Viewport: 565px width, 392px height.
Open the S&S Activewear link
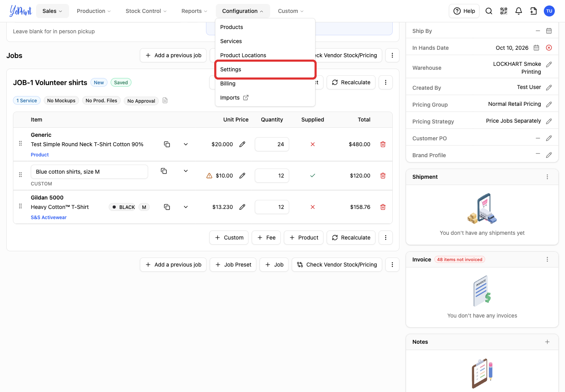(49, 218)
